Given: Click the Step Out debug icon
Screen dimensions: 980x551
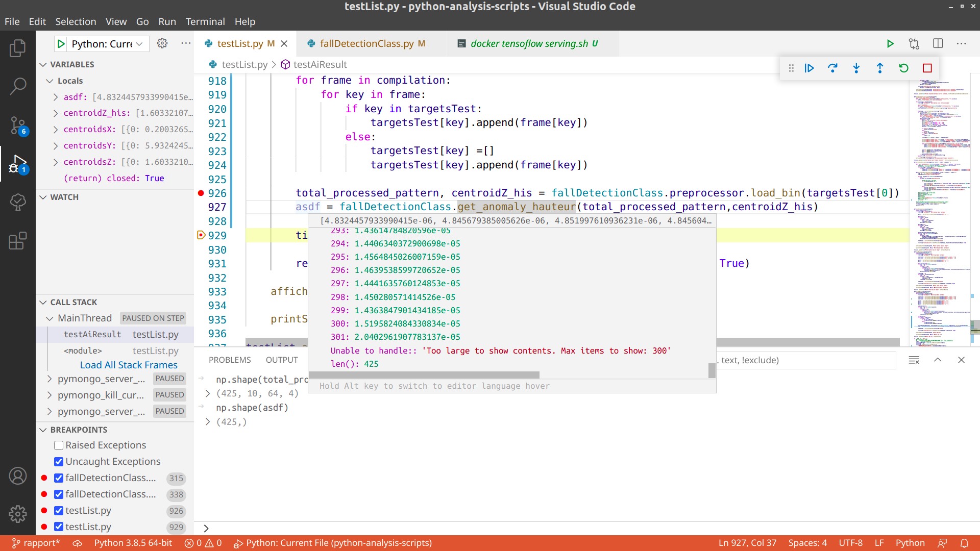Looking at the screenshot, I should pos(880,68).
